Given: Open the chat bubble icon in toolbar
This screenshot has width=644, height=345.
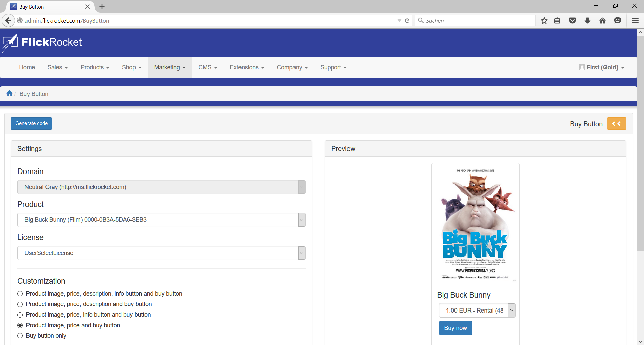Looking at the screenshot, I should click(618, 21).
